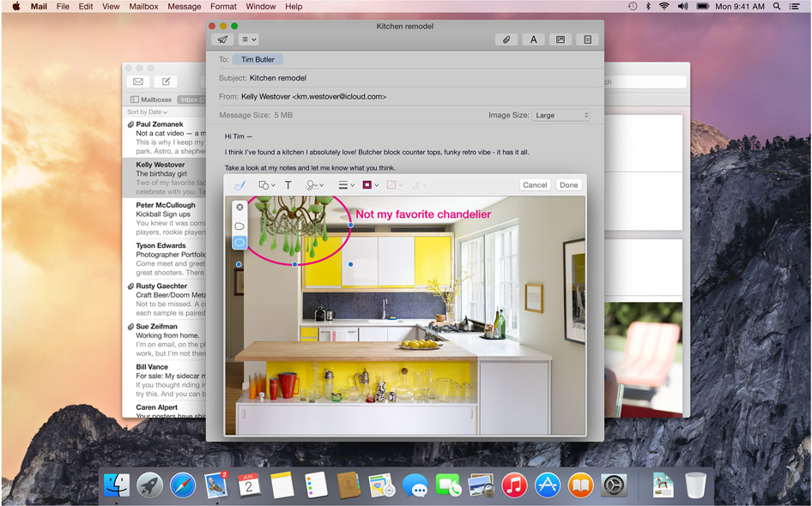Attach a file with the paperclip icon
This screenshot has height=506, width=812.
pos(506,39)
